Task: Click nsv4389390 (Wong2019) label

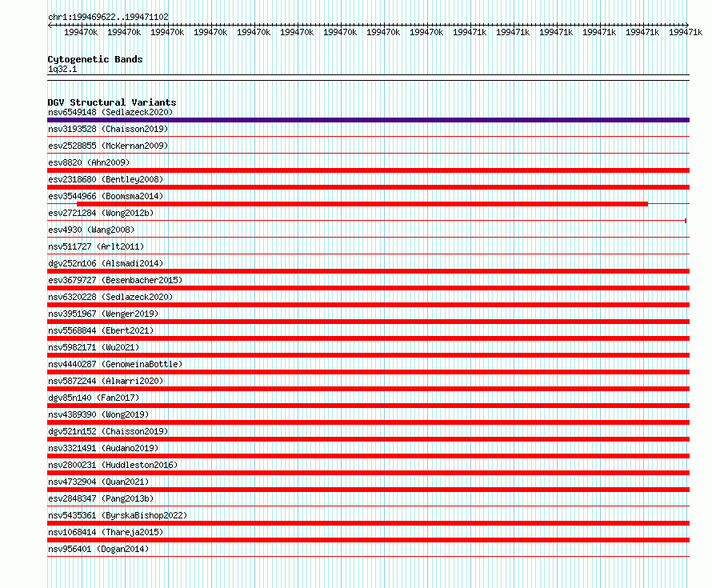Action: (x=98, y=414)
